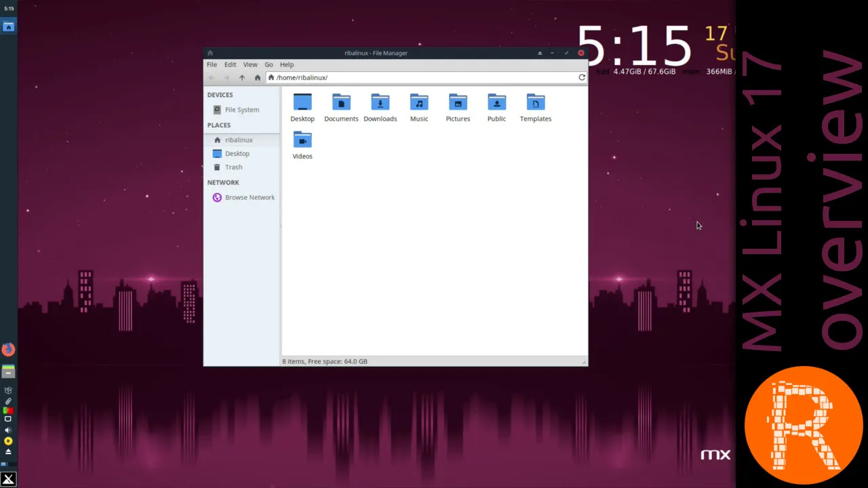Click the volume icon in the panel
868x488 pixels.
pos(8,430)
